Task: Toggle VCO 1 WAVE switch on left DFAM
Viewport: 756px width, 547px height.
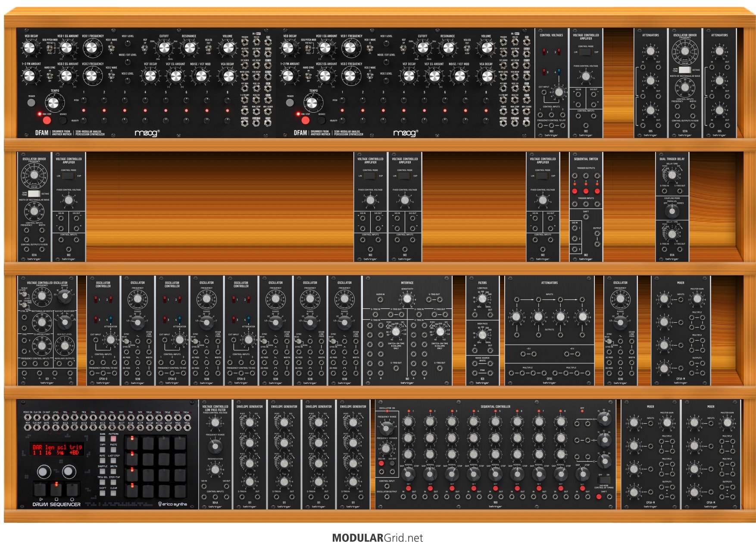Action: (111, 48)
